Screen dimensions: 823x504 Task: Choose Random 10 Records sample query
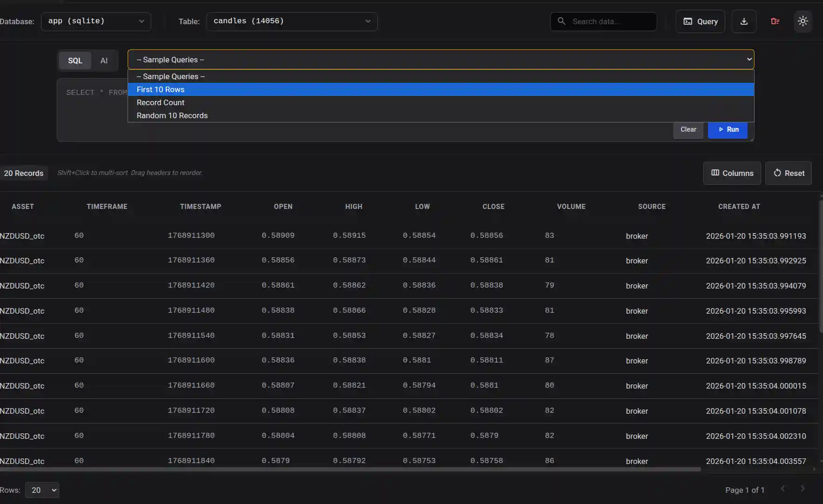pos(171,115)
